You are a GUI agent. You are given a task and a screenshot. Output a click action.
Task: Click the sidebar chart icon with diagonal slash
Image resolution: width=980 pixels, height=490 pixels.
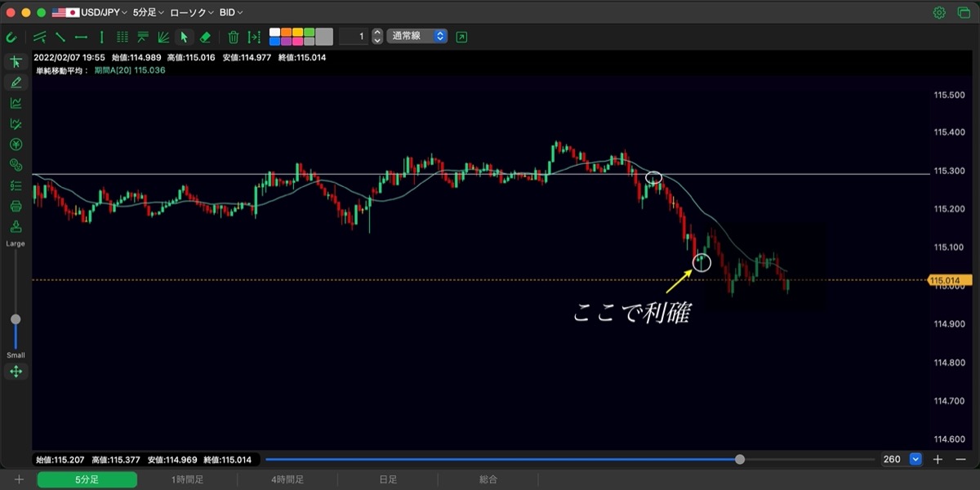(x=16, y=123)
